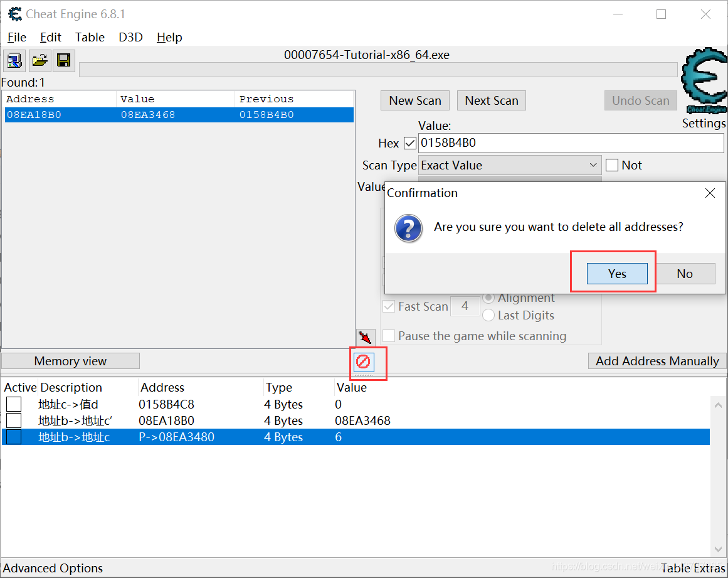Click the Cheat Engine logo settings icon
The image size is (728, 578).
[704, 80]
